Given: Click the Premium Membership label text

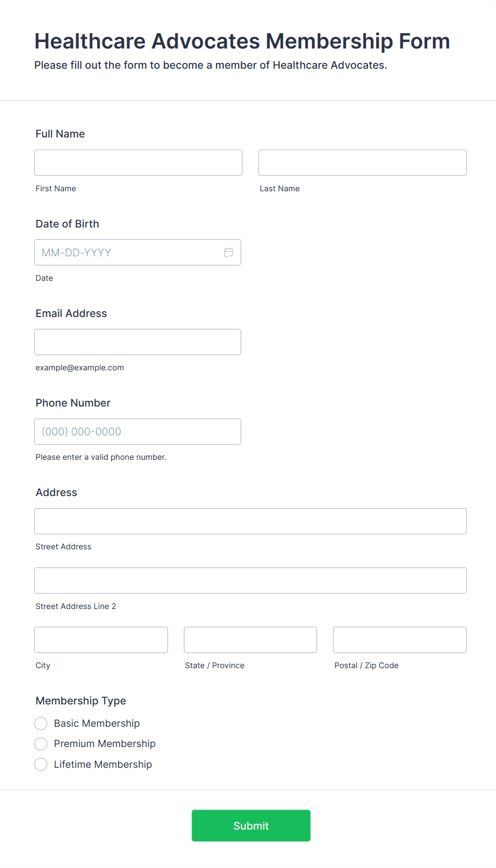Looking at the screenshot, I should click(x=105, y=744).
